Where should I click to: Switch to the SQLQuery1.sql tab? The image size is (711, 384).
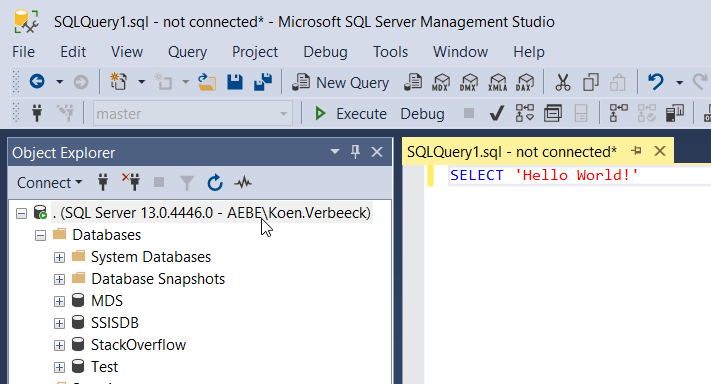tap(511, 151)
